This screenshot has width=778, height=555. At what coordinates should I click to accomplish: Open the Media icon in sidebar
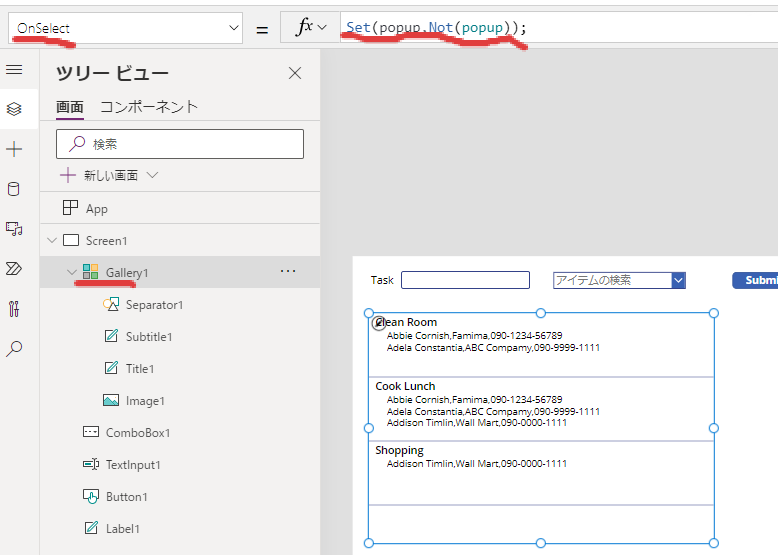(14, 229)
